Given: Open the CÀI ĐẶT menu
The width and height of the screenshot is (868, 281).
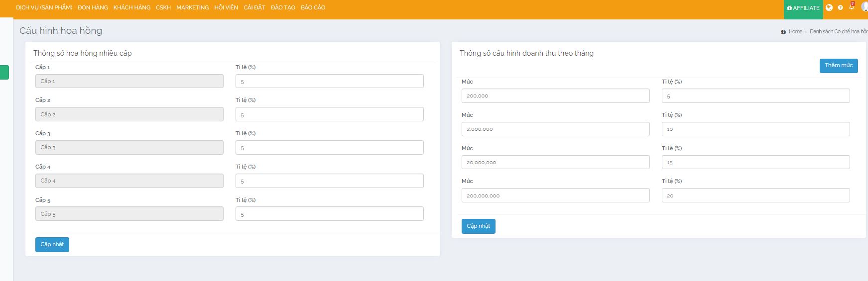Looking at the screenshot, I should (x=254, y=7).
